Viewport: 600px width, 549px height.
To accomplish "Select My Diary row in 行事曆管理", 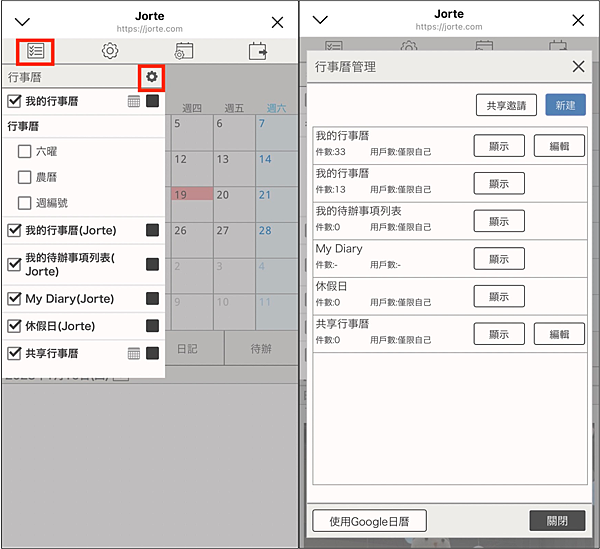I will click(x=450, y=259).
